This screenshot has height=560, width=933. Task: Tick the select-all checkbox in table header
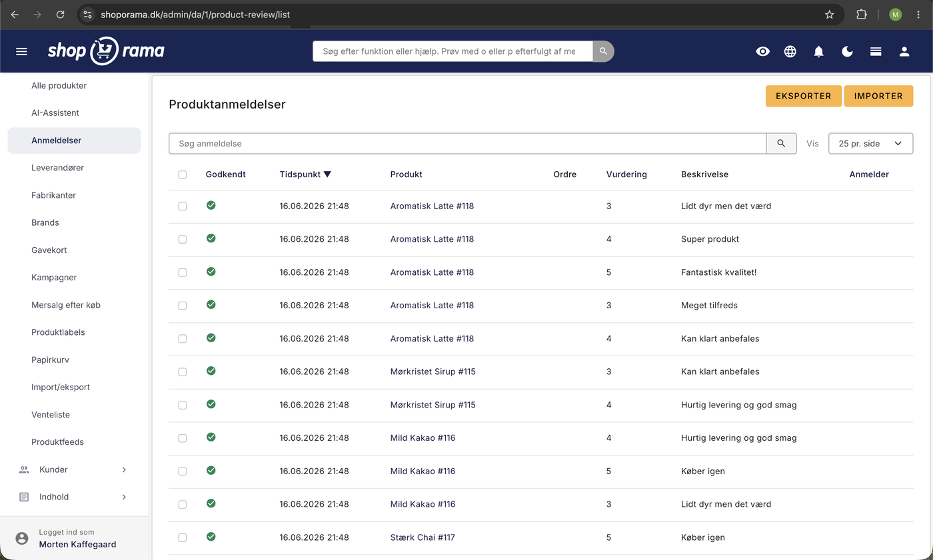point(183,174)
